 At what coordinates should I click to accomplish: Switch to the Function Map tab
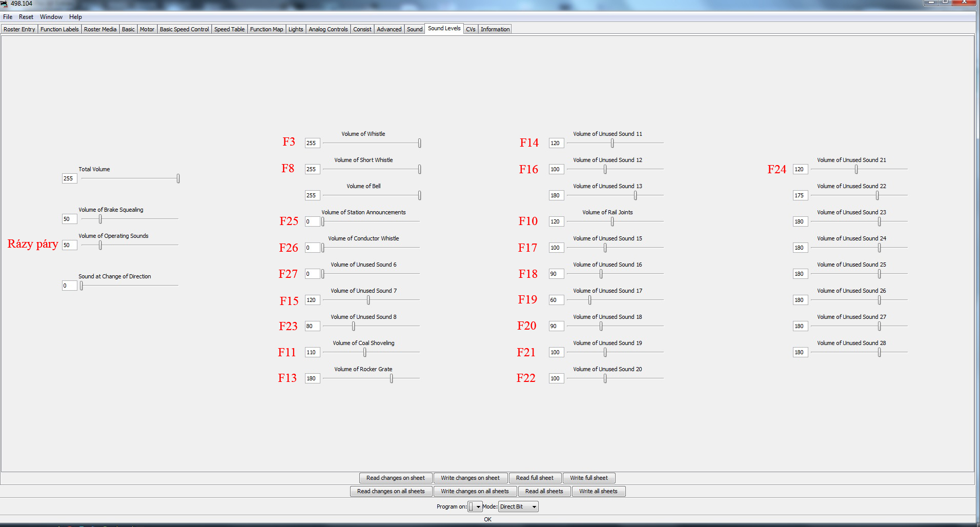pyautogui.click(x=266, y=29)
